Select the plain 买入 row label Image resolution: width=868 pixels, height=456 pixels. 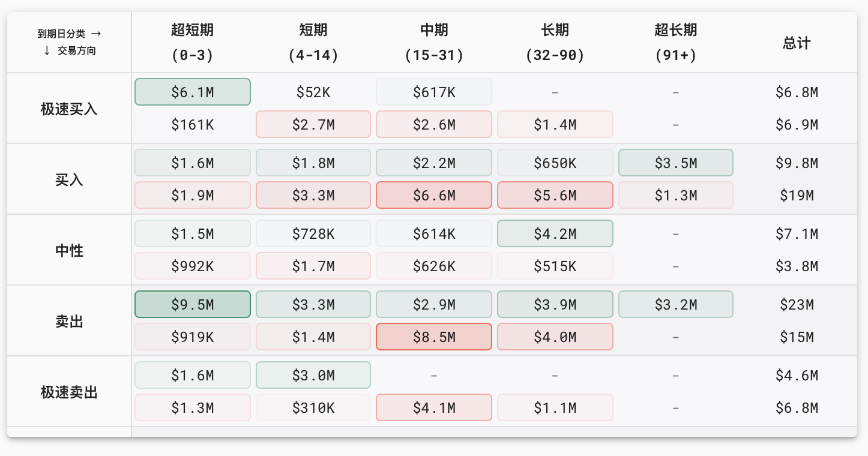pos(69,179)
